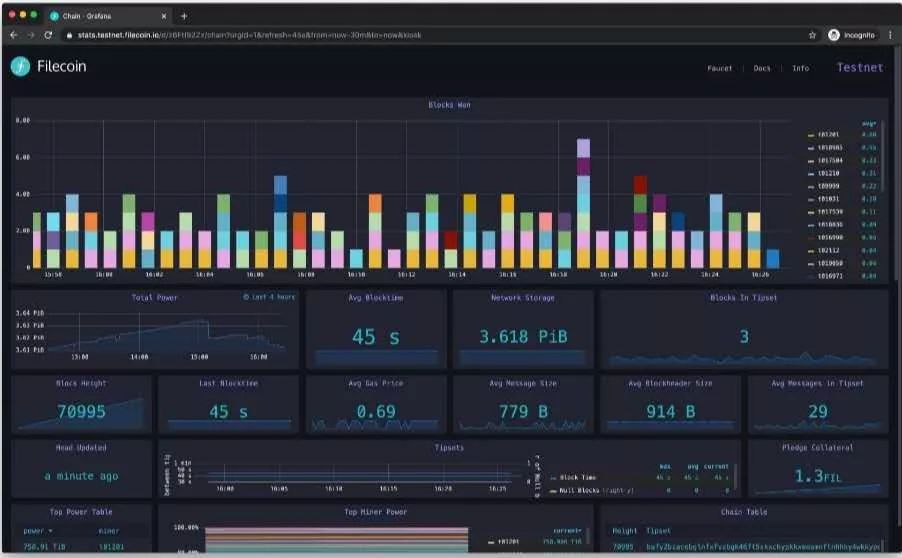The height and width of the screenshot is (558, 902).
Task: Click the Tipset column header in Chain Table
Action: (658, 531)
